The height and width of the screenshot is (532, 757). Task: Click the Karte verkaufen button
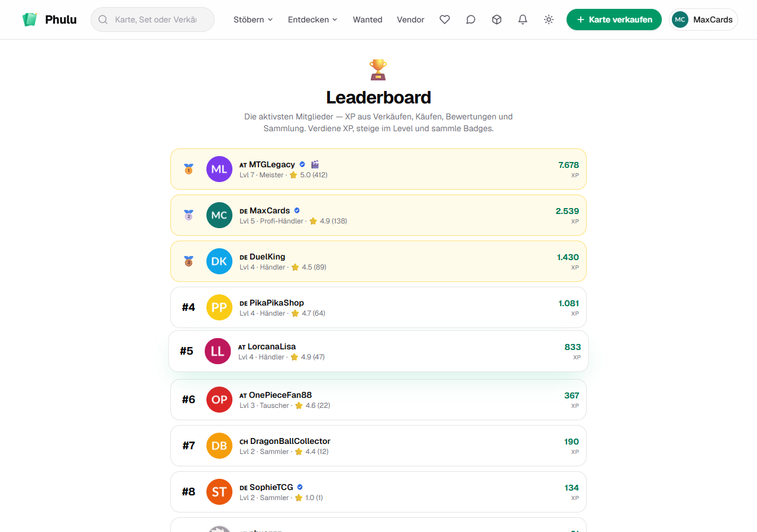[x=614, y=20]
